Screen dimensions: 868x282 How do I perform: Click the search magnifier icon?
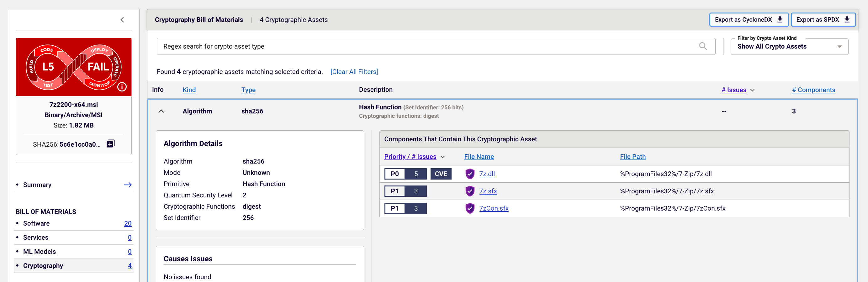[702, 46]
